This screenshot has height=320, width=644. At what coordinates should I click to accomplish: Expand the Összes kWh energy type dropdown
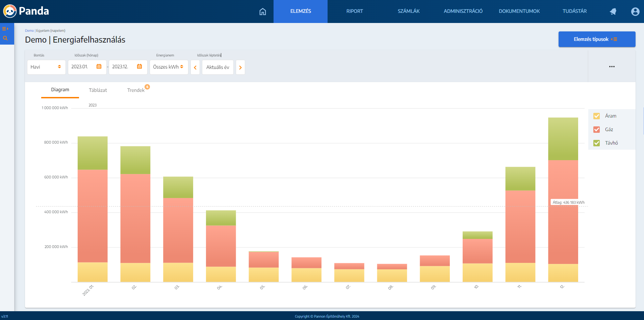point(169,67)
